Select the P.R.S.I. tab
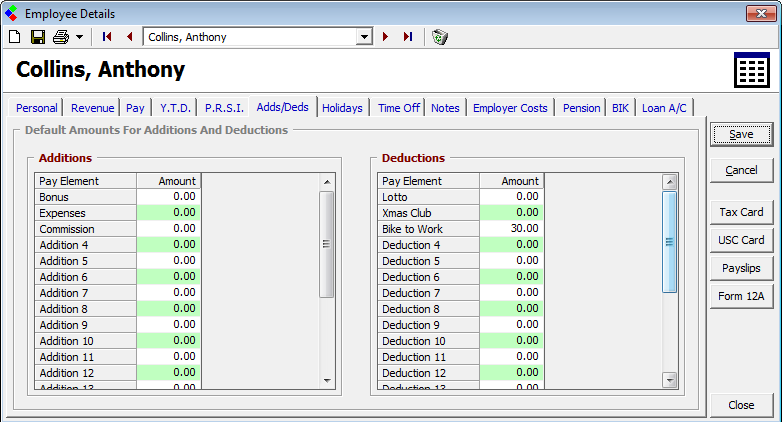783x422 pixels. (x=224, y=108)
